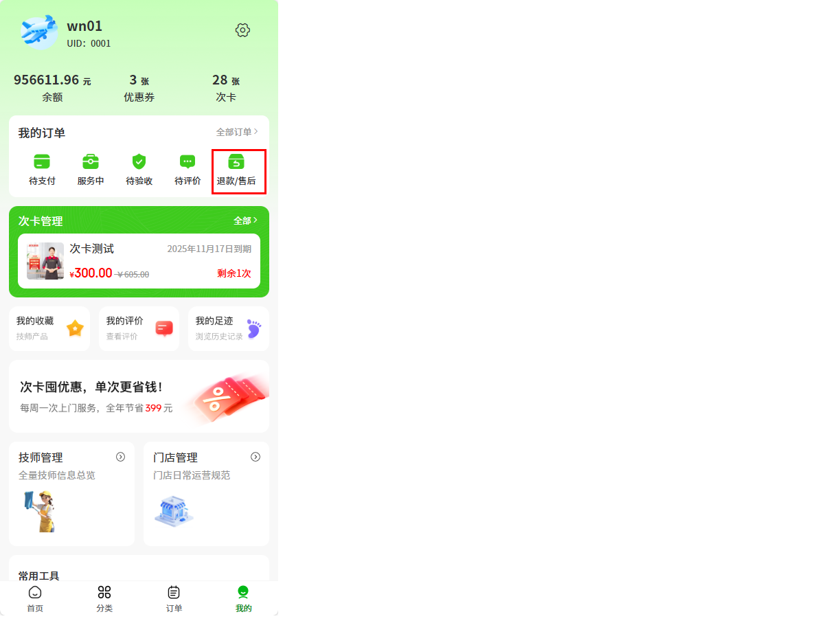Screen dimensions: 840x634
Task: Select the 待验收 shield check icon
Action: tap(139, 161)
